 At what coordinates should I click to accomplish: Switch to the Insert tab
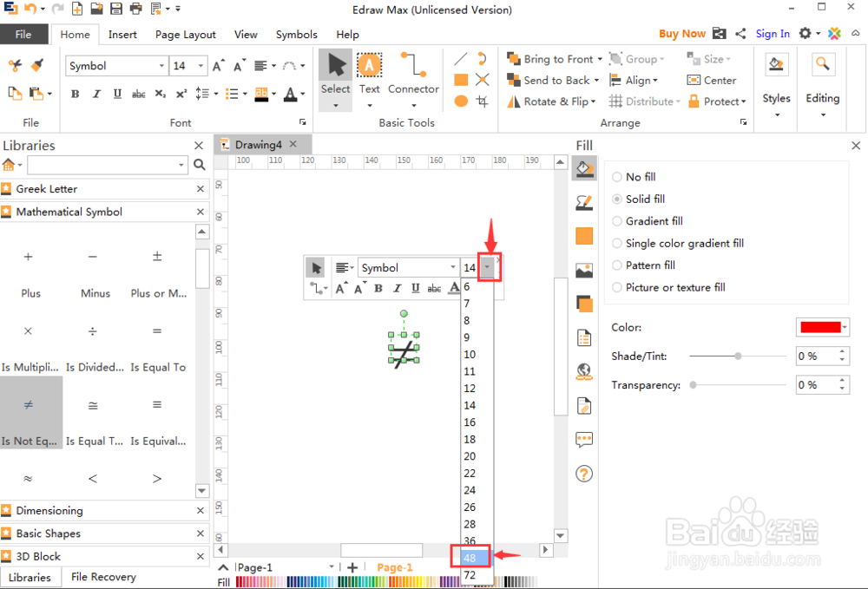coord(122,35)
